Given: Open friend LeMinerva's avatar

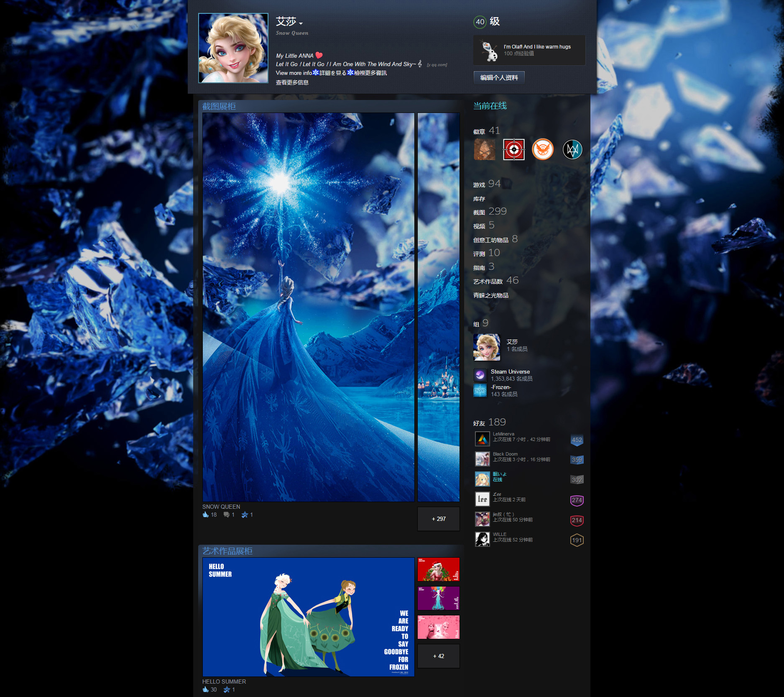Looking at the screenshot, I should coord(483,439).
